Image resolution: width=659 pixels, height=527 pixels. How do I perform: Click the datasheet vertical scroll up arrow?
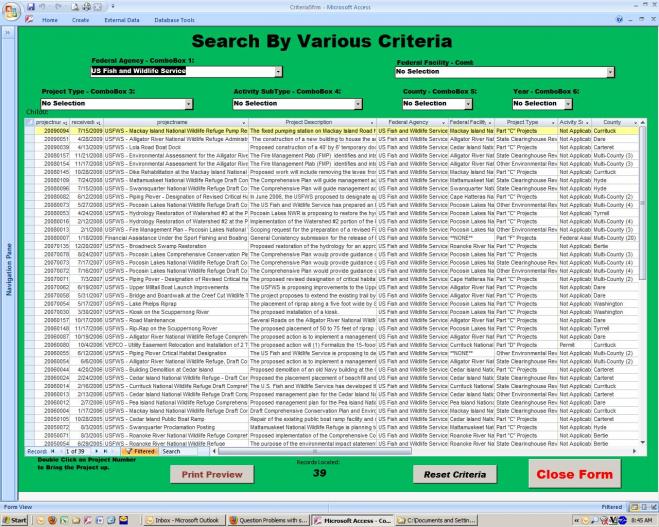[x=642, y=122]
